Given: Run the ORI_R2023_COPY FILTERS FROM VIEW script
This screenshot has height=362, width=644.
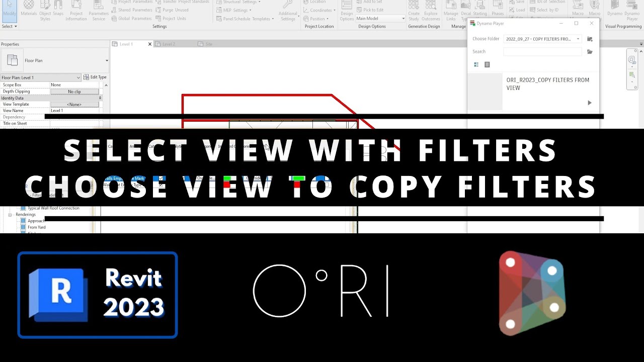Looking at the screenshot, I should coord(590,103).
